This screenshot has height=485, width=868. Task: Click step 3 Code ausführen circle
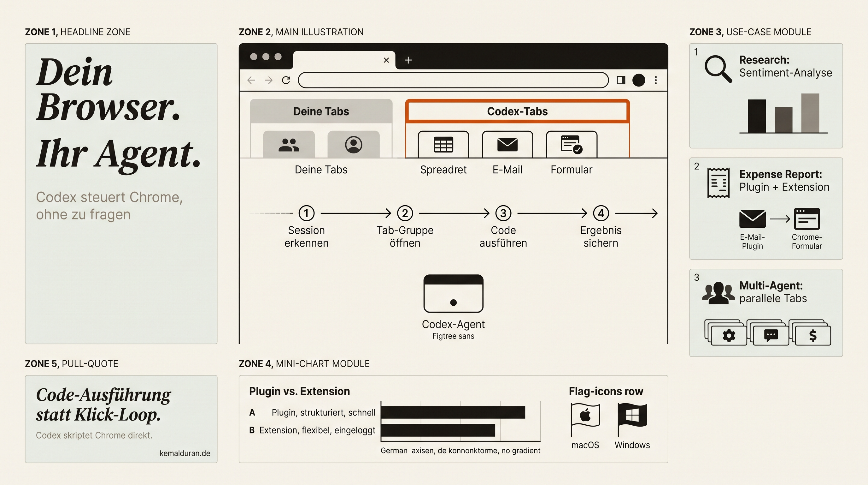(x=503, y=213)
